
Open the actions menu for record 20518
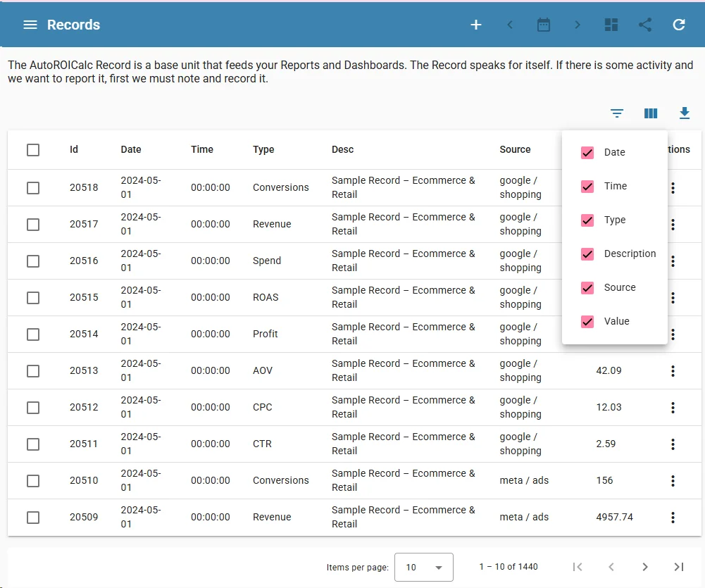pos(673,187)
